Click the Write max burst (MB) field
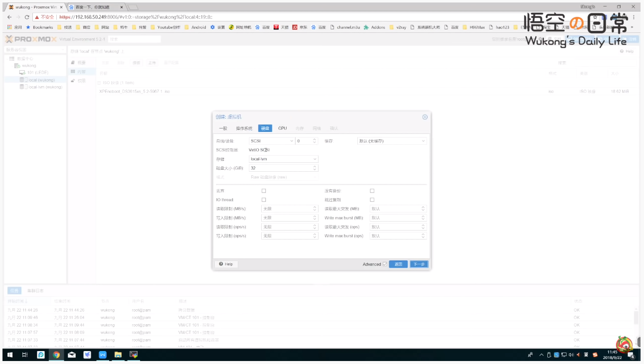The image size is (644, 364). pyautogui.click(x=398, y=218)
